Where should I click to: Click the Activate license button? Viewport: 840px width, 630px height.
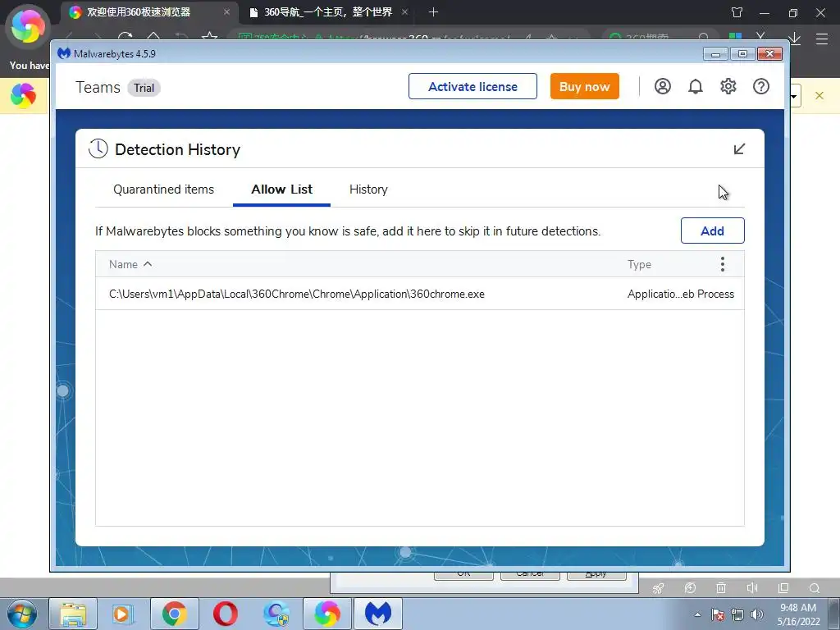[472, 86]
